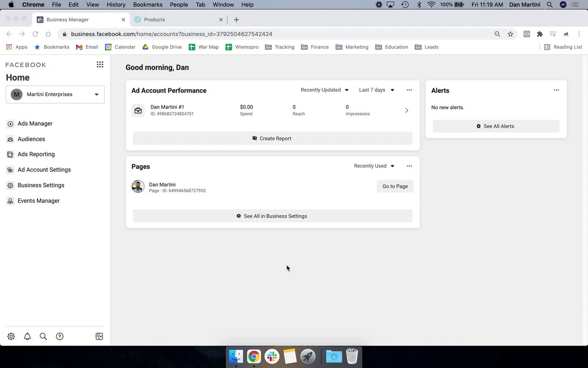The width and height of the screenshot is (588, 368).
Task: Click Chrome zoom magnifier in address bar
Action: (x=497, y=34)
